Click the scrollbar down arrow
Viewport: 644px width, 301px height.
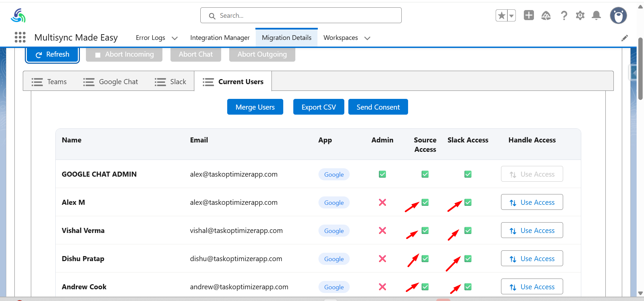[640, 293]
